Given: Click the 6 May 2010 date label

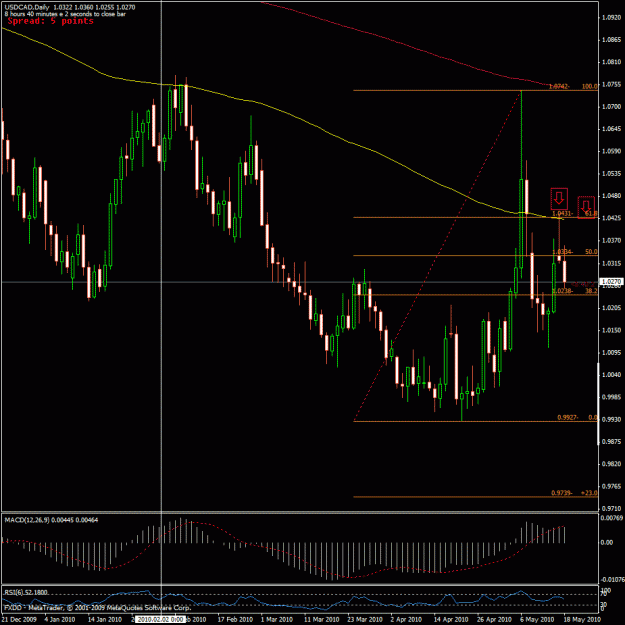Looking at the screenshot, I should (x=537, y=619).
